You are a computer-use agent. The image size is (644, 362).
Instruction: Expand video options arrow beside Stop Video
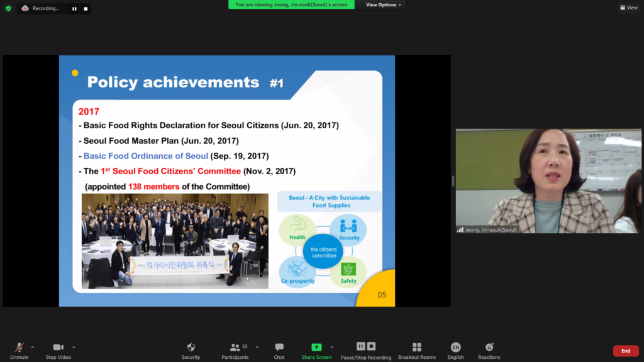point(74,346)
